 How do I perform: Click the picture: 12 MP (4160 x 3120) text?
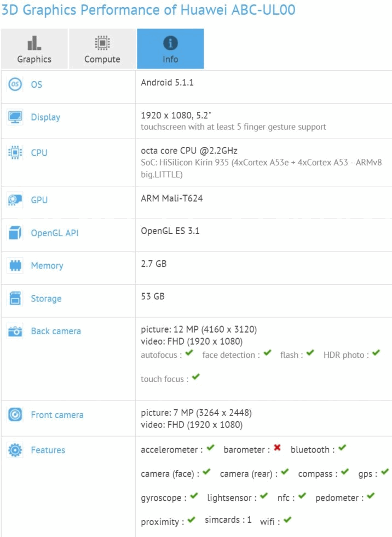[x=199, y=329]
